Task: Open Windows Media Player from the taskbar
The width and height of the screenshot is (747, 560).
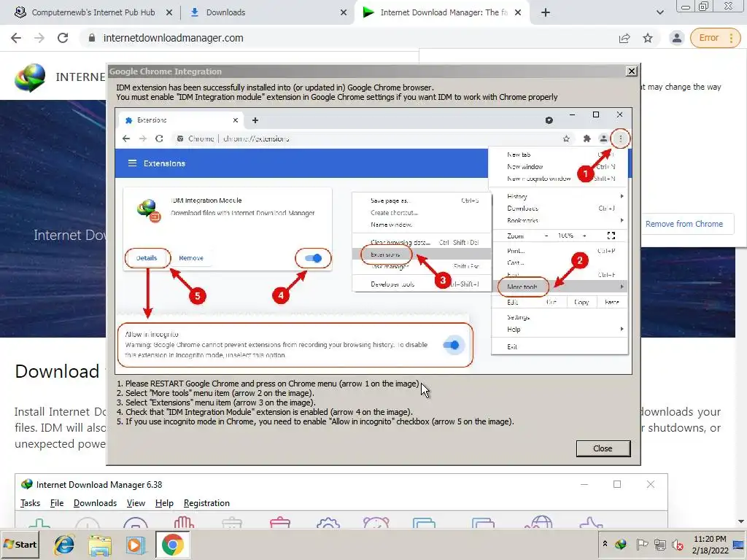Action: click(x=135, y=545)
